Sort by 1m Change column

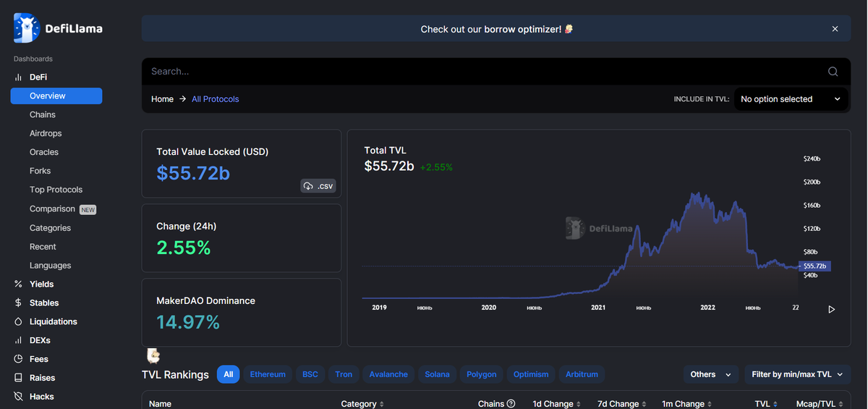click(686, 404)
